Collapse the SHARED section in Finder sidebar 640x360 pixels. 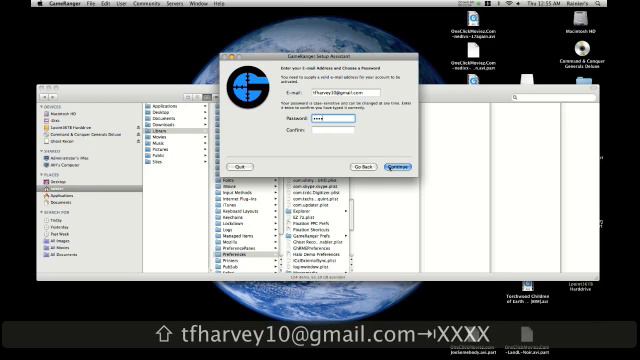point(41,151)
